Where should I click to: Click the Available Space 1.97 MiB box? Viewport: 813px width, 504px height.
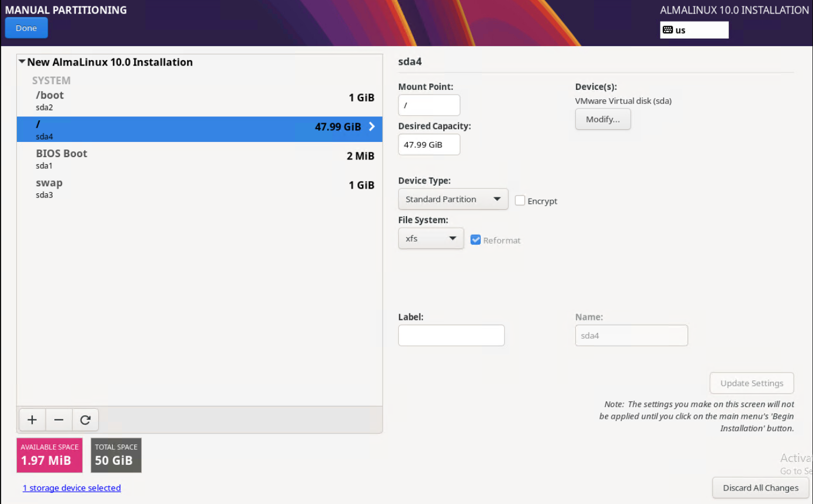coord(50,455)
